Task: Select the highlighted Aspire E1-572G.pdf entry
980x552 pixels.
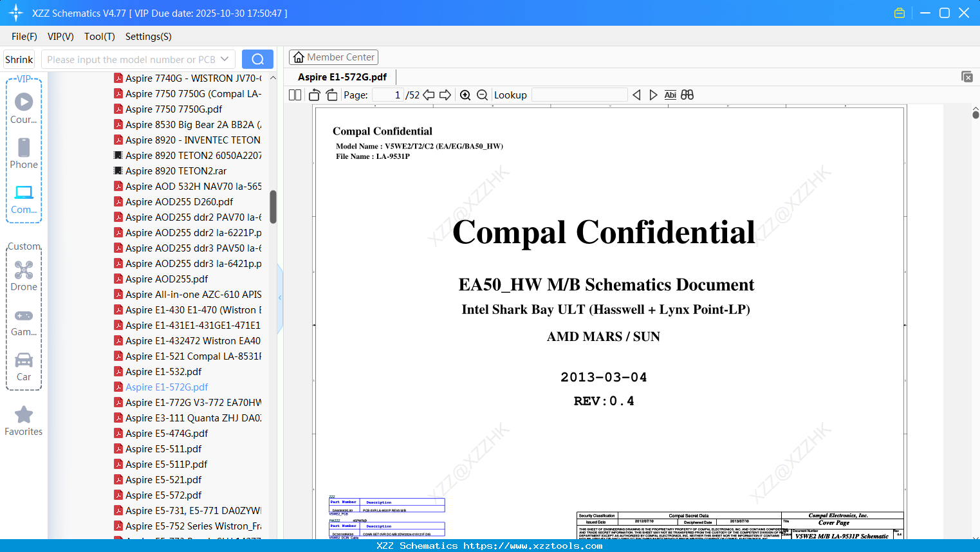Action: (x=167, y=387)
